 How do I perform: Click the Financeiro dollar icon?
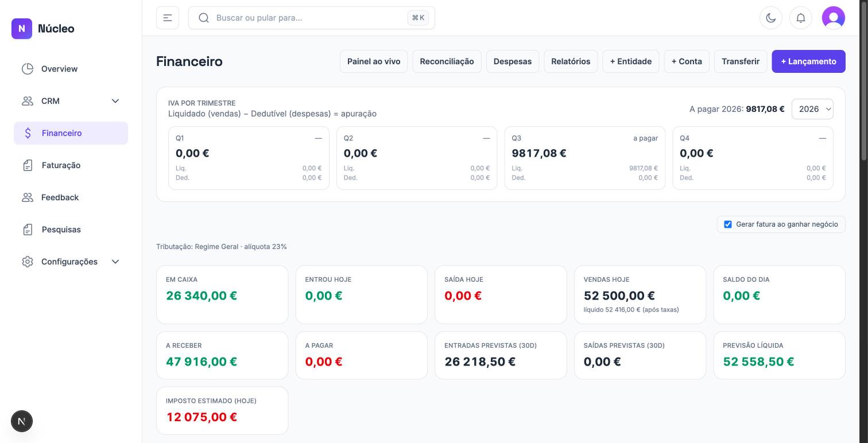tap(28, 133)
